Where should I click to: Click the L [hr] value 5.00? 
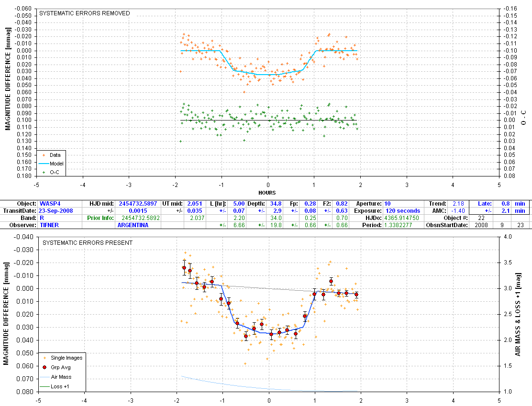click(x=239, y=204)
